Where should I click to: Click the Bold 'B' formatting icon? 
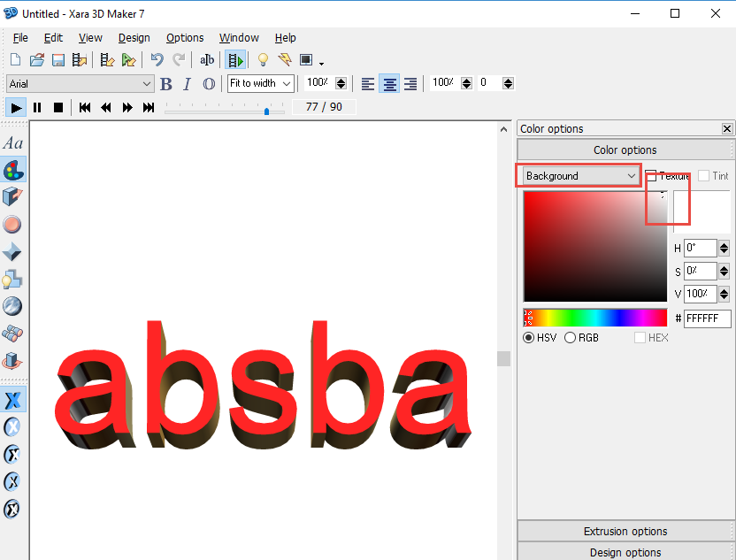166,84
